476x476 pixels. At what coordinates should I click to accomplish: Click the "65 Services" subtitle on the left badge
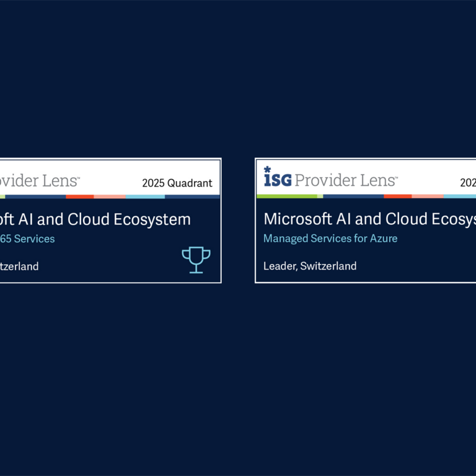click(x=27, y=239)
